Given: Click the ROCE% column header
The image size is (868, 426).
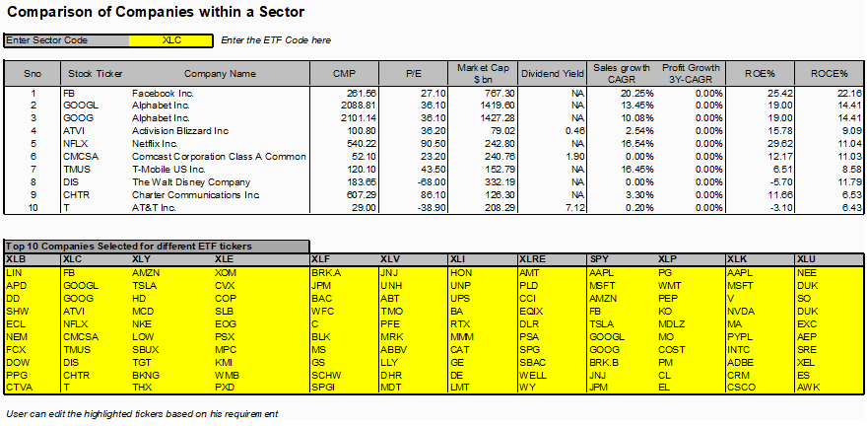Looking at the screenshot, I should [x=830, y=74].
